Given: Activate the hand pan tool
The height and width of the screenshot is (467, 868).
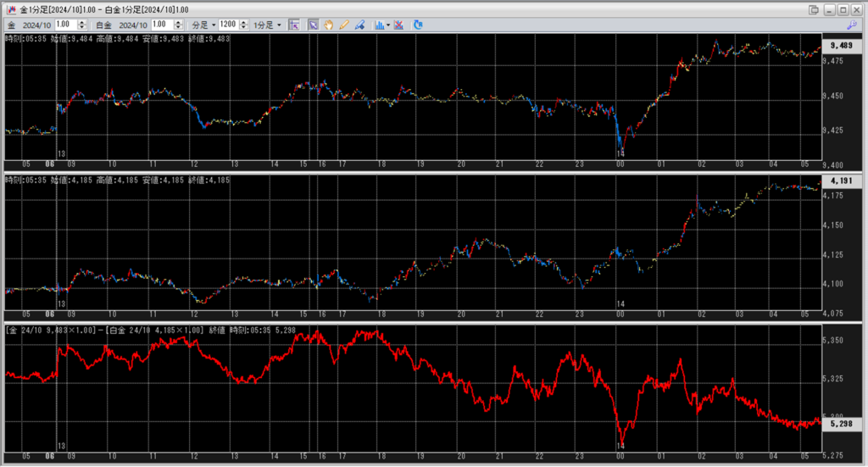Looking at the screenshot, I should (329, 25).
